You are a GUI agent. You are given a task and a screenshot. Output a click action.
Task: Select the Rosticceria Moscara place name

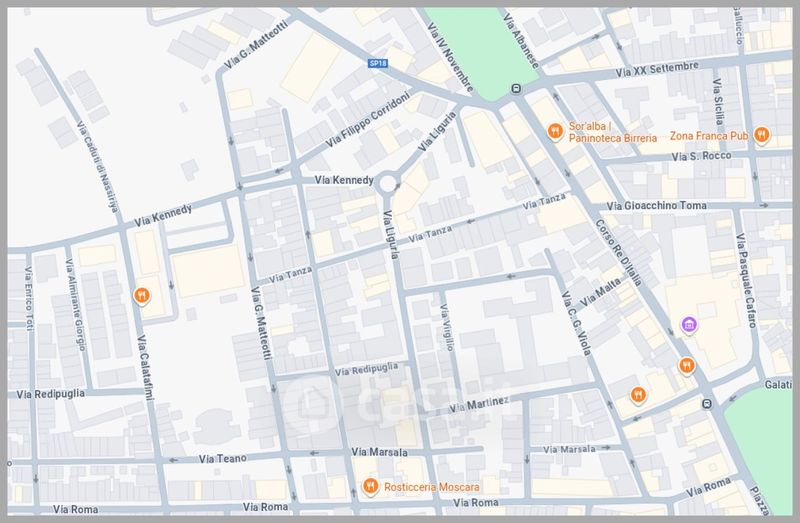tap(425, 487)
